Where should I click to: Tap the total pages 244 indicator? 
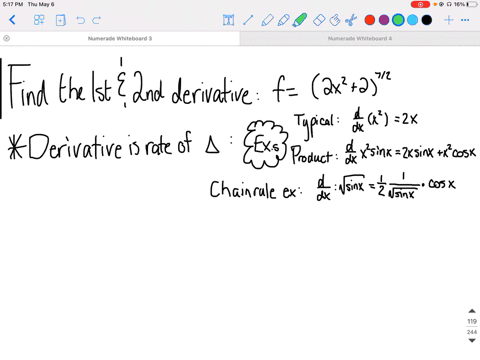point(472,332)
